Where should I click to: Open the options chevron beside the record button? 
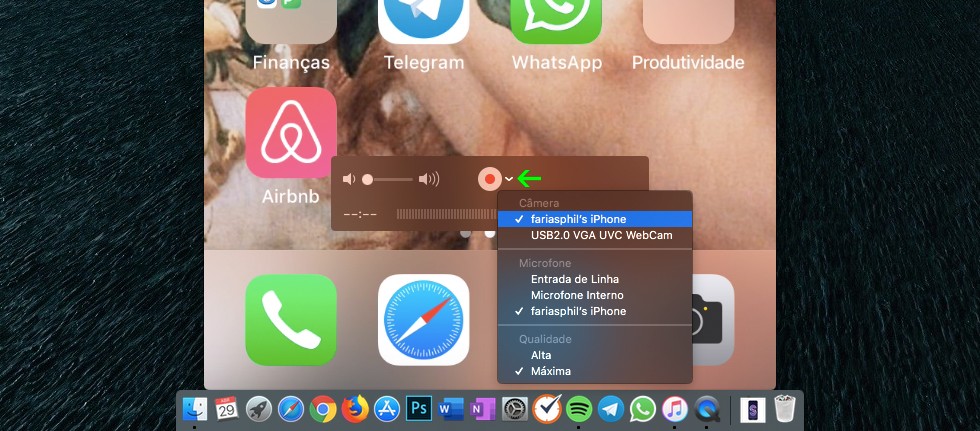(x=509, y=179)
